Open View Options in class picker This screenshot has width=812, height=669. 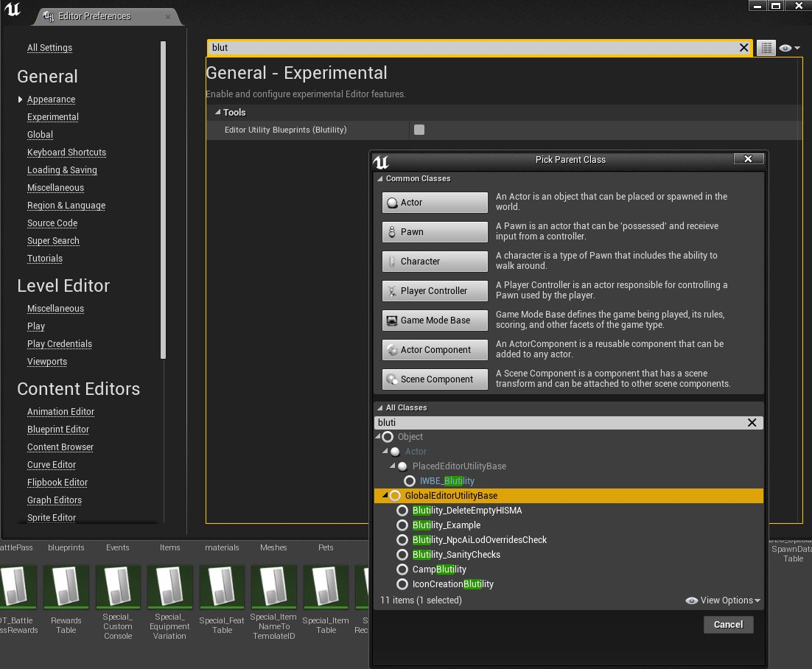coord(723,600)
